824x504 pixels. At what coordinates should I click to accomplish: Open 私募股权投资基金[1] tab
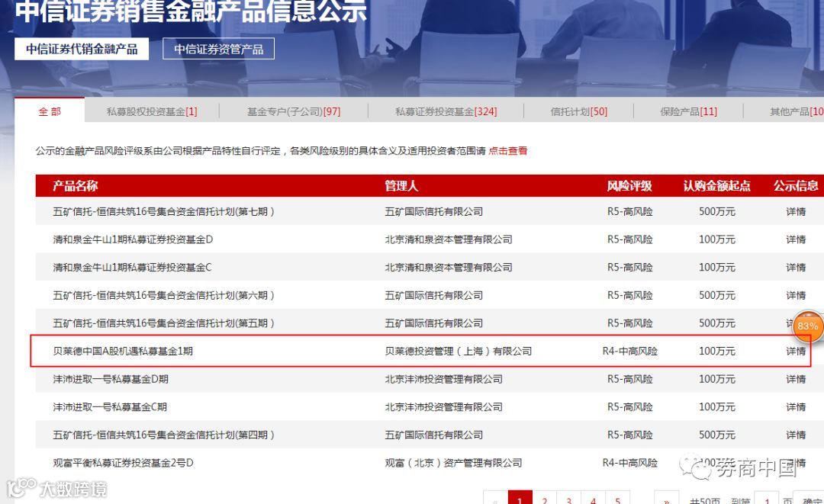coord(152,111)
